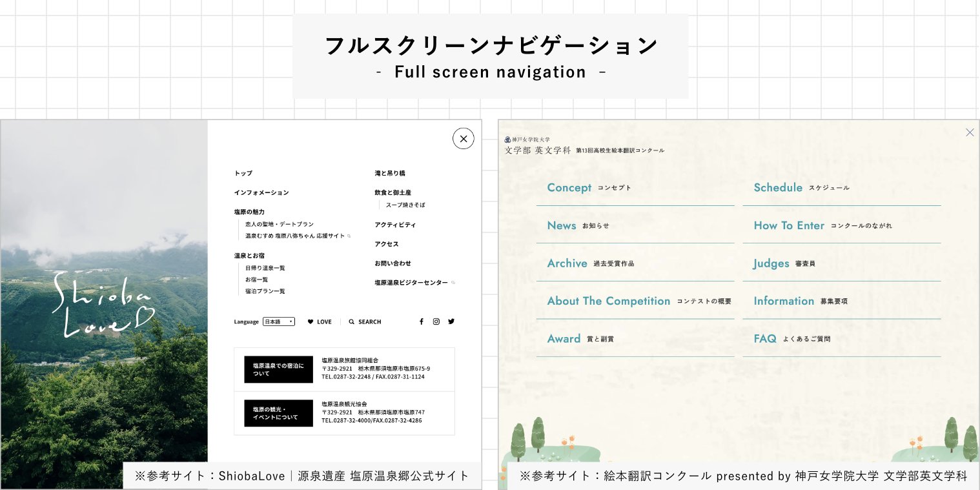Click the heart LOVE link
980x490 pixels.
coord(320,322)
